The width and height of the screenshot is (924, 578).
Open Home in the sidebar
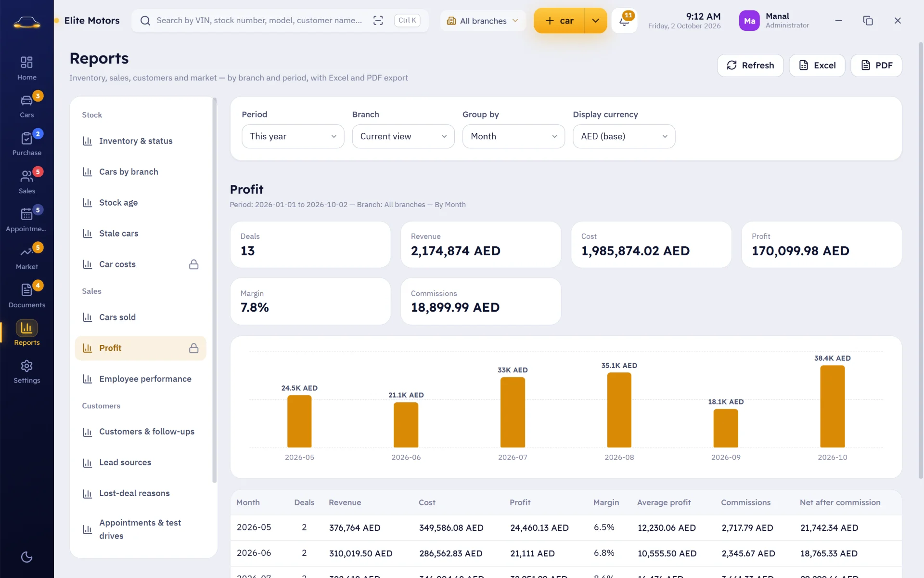[27, 68]
